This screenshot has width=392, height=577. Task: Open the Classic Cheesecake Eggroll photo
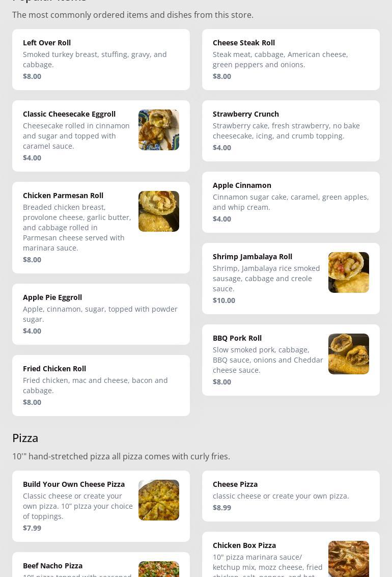click(159, 130)
